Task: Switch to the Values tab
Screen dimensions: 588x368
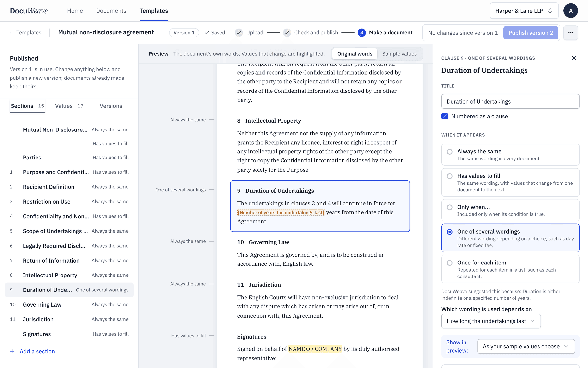Action: (x=69, y=106)
